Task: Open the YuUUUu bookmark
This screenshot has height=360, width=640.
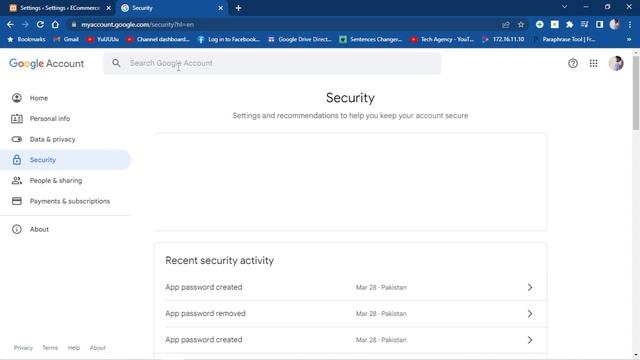Action: [x=103, y=39]
